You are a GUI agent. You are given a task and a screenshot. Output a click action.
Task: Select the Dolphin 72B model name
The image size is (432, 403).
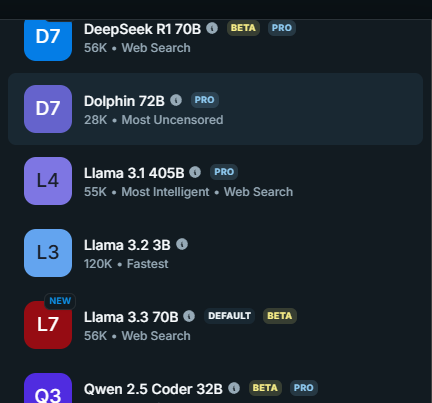point(124,101)
